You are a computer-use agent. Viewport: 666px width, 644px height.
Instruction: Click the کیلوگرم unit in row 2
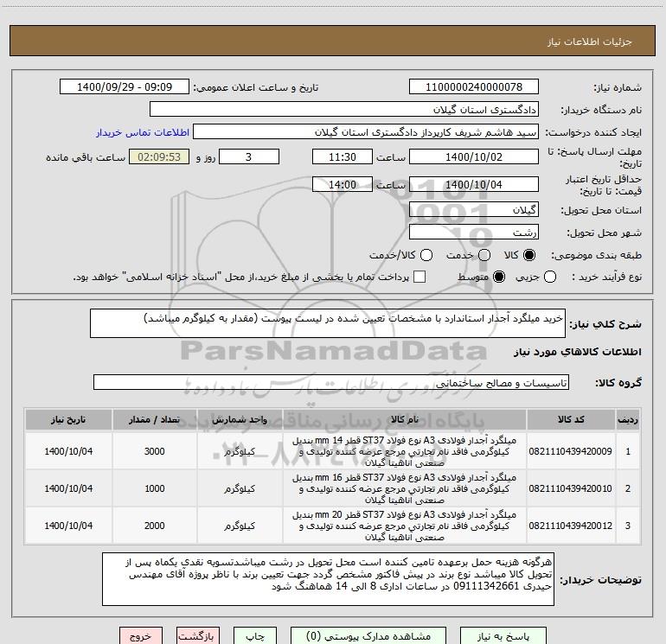tap(240, 488)
